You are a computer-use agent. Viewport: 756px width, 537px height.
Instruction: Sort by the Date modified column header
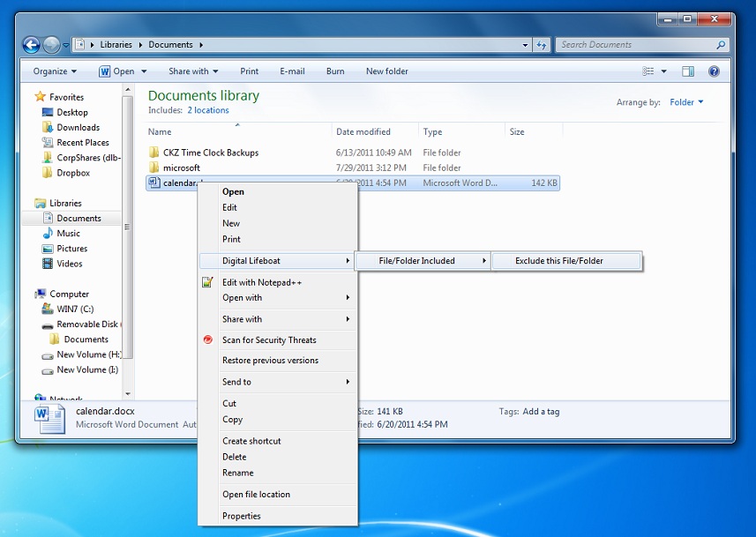[x=363, y=131]
